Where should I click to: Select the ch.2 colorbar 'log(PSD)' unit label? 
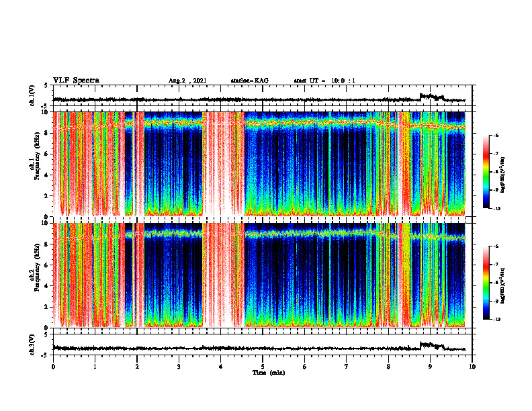tap(503, 286)
